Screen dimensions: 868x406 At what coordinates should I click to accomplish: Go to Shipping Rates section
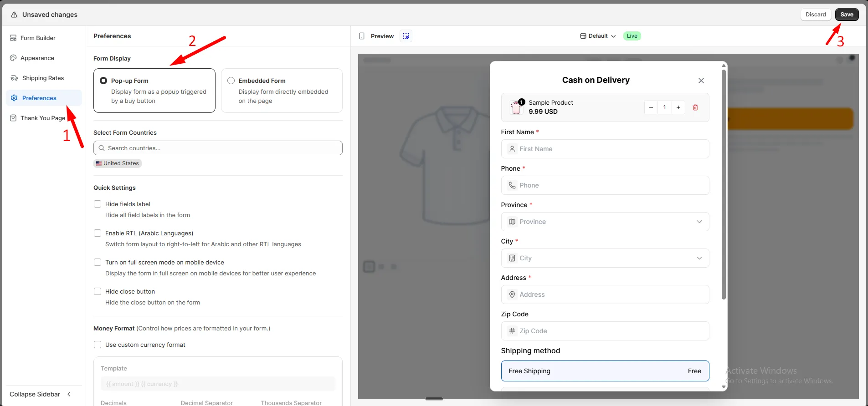[44, 78]
